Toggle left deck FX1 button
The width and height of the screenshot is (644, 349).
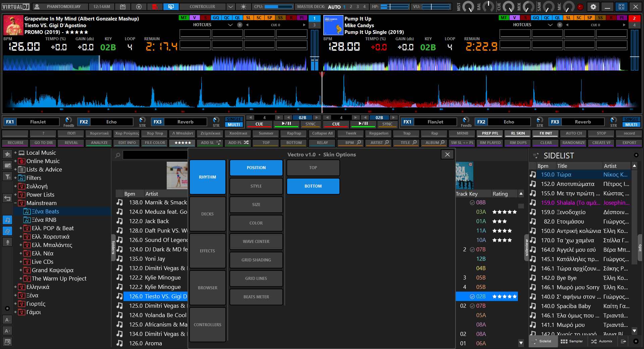(x=10, y=122)
